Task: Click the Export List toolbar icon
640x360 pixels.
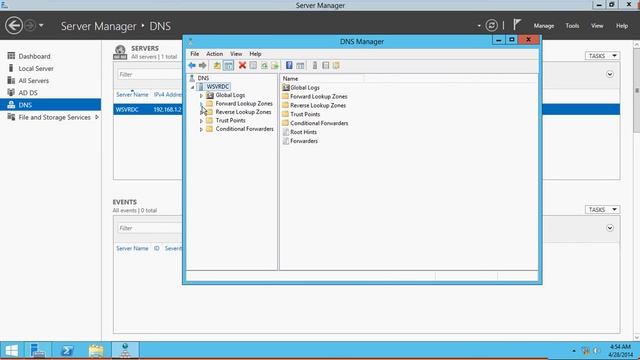Action: pyautogui.click(x=275, y=65)
